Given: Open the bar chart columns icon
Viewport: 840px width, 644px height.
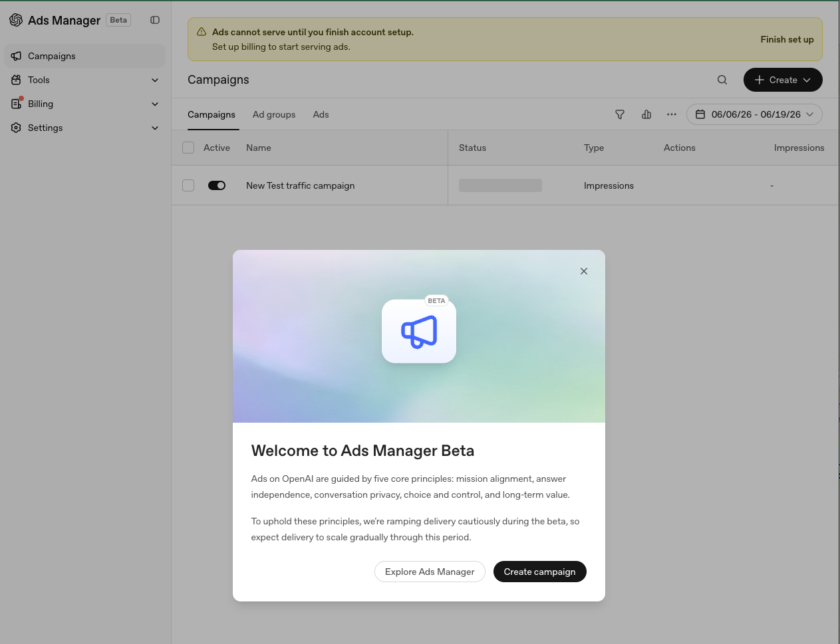Looking at the screenshot, I should click(646, 114).
